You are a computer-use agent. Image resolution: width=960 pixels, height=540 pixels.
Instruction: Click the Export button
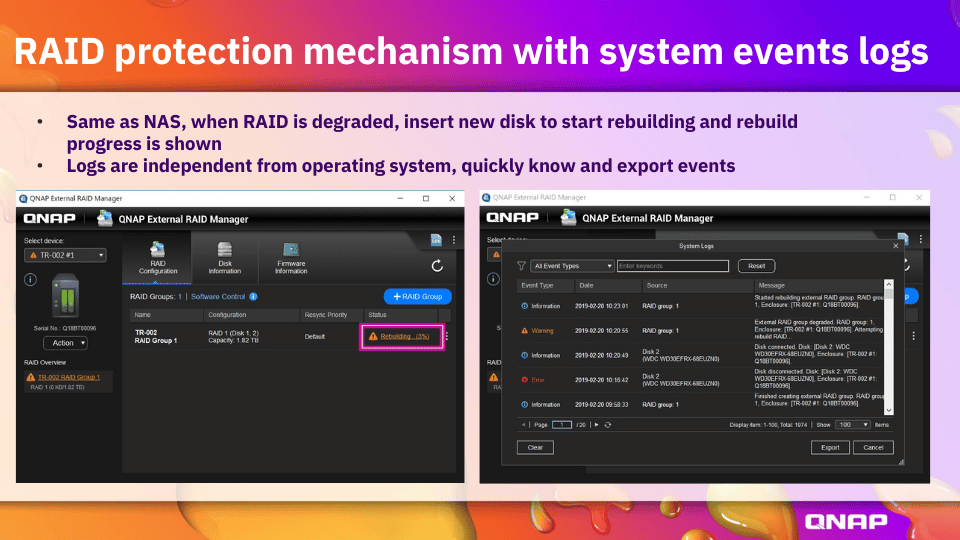point(830,448)
